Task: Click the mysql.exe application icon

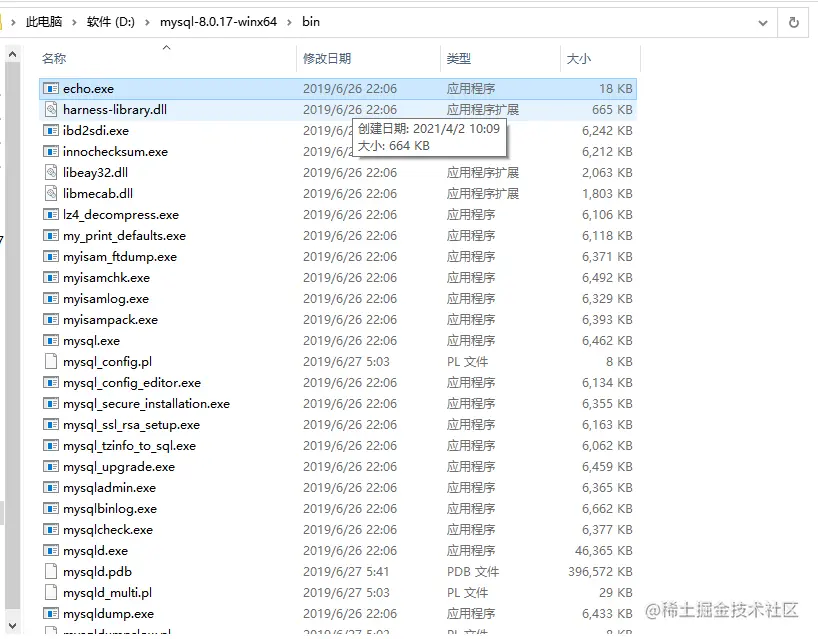Action: (51, 341)
